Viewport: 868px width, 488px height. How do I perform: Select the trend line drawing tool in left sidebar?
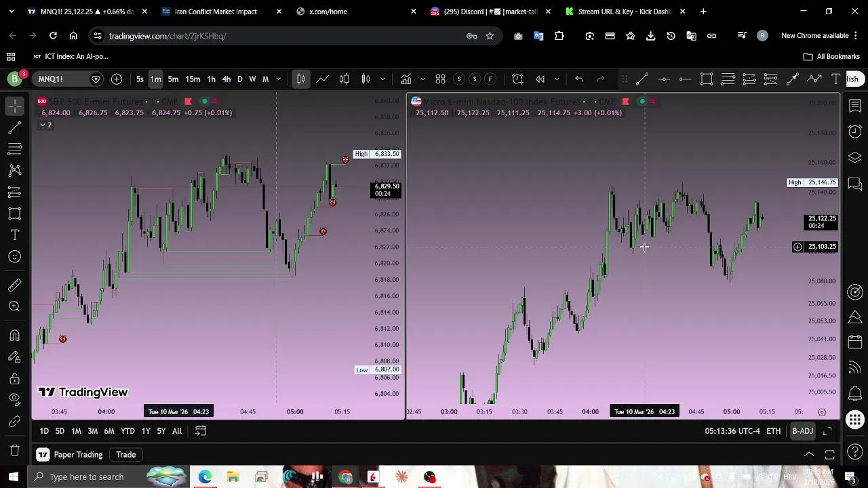14,127
